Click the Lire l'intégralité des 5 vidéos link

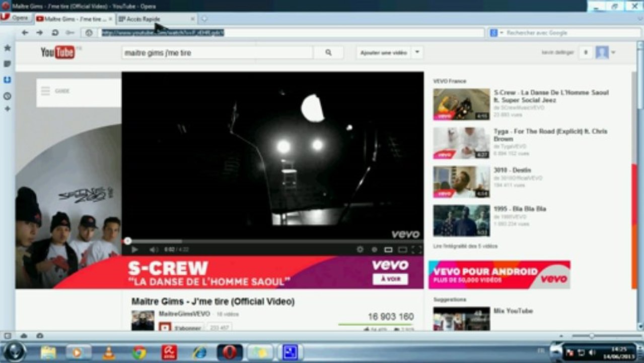[465, 246]
